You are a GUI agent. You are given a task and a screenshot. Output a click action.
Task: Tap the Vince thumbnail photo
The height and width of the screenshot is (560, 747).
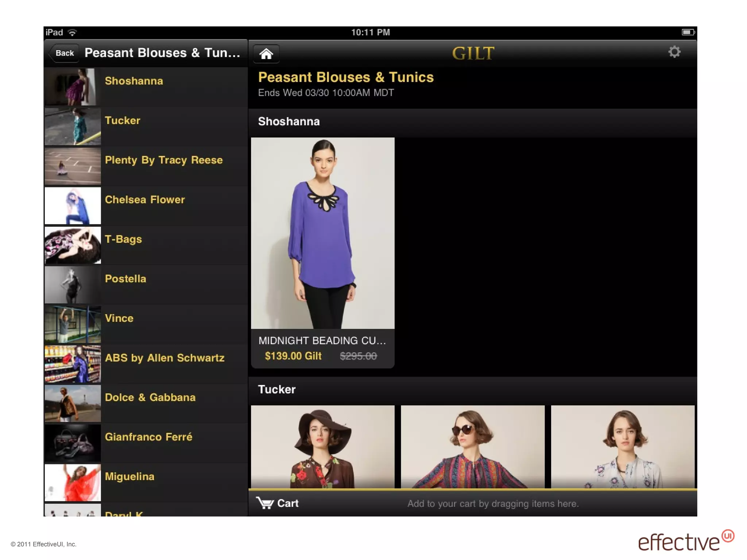tap(73, 324)
